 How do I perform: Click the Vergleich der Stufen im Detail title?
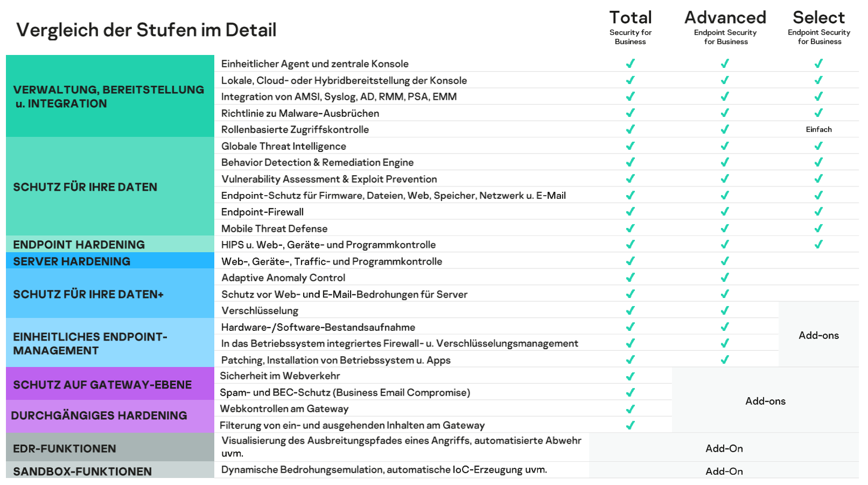tap(146, 30)
